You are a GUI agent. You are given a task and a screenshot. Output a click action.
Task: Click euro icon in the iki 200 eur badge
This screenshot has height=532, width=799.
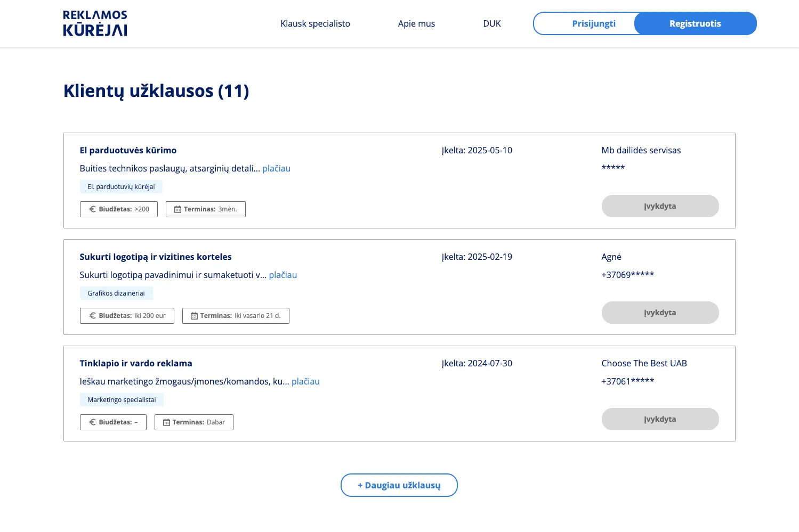(92, 316)
